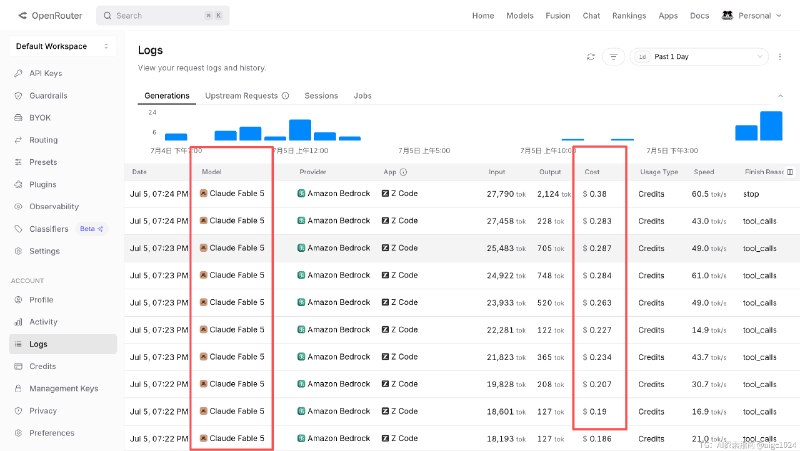Switch to the Generations tab
This screenshot has height=451, width=800.
coord(167,95)
